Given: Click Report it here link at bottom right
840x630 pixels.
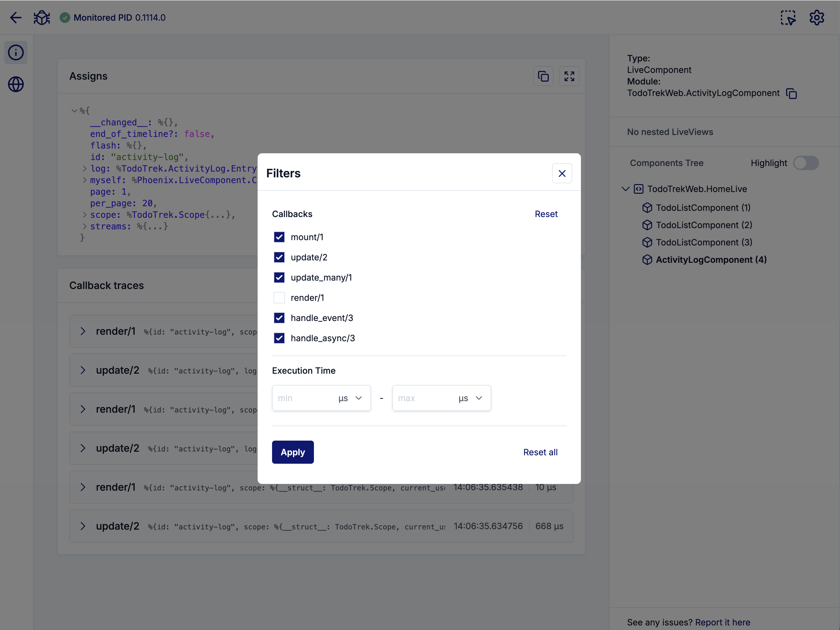Looking at the screenshot, I should click(722, 622).
